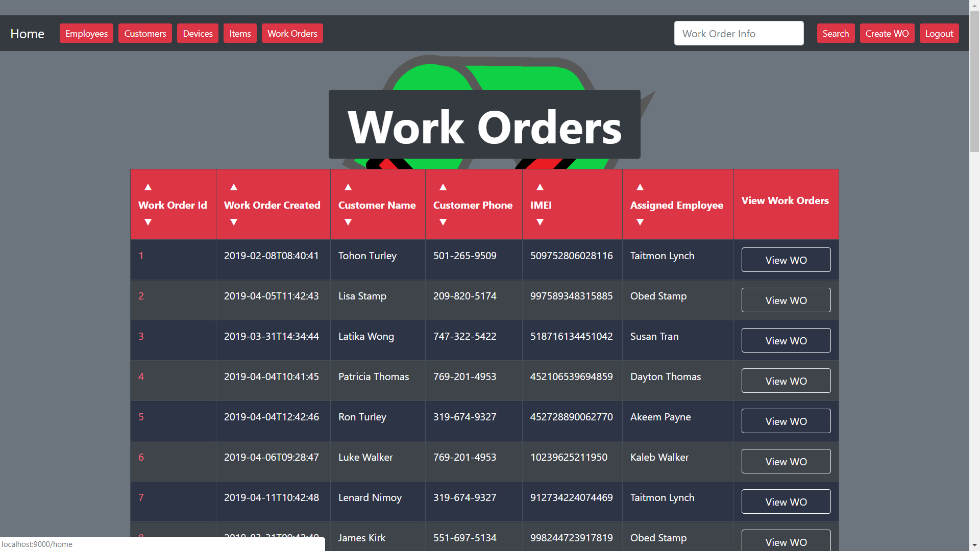Screen dimensions: 980x551
Task: Sort Assigned Employee descending arrow
Action: tap(640, 222)
